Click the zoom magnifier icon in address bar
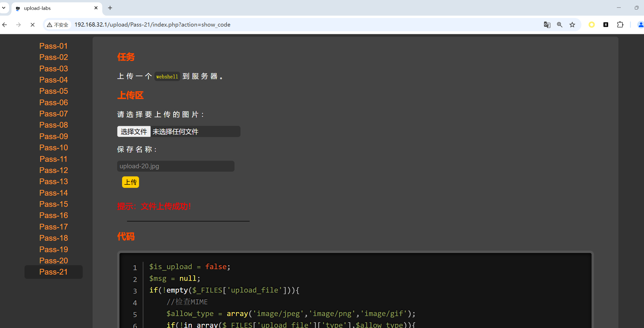The image size is (644, 328). coord(559,25)
